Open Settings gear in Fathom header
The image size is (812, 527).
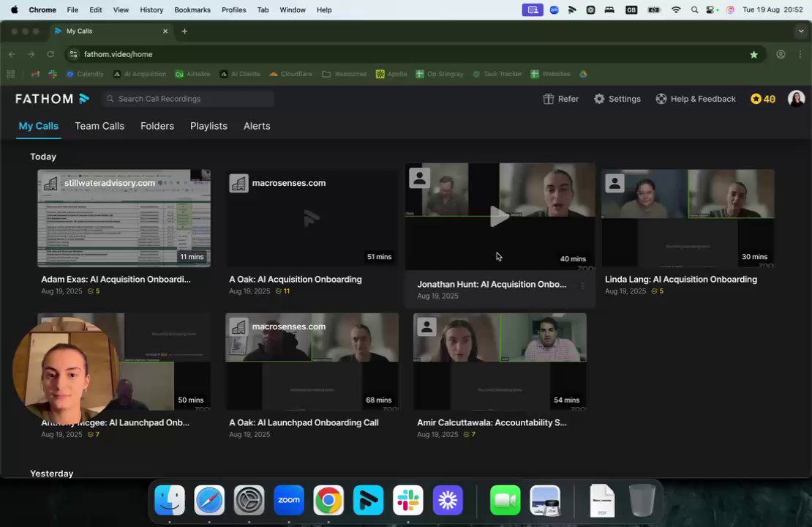[x=617, y=99]
